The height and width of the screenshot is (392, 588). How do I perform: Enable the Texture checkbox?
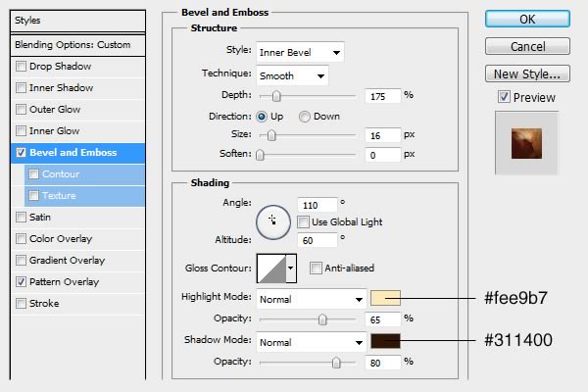coord(34,195)
